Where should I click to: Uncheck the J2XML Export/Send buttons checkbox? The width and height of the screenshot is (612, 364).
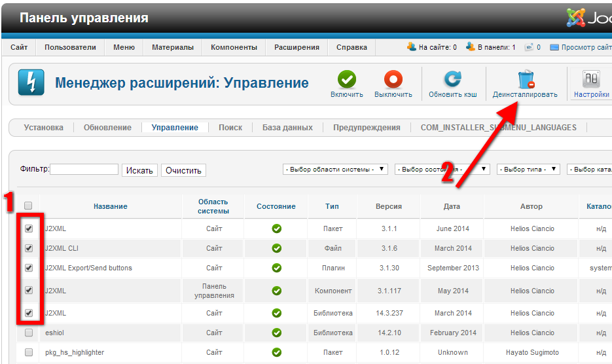(28, 268)
